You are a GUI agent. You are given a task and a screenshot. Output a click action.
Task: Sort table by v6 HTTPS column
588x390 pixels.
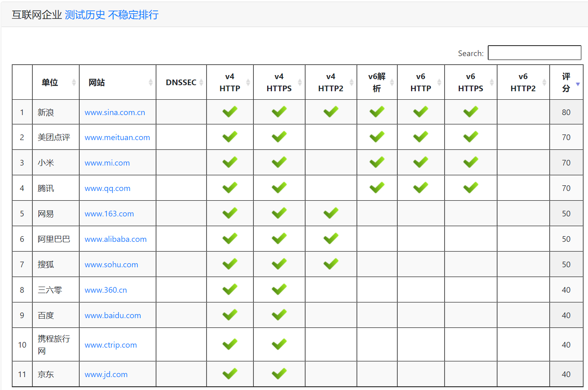(471, 82)
